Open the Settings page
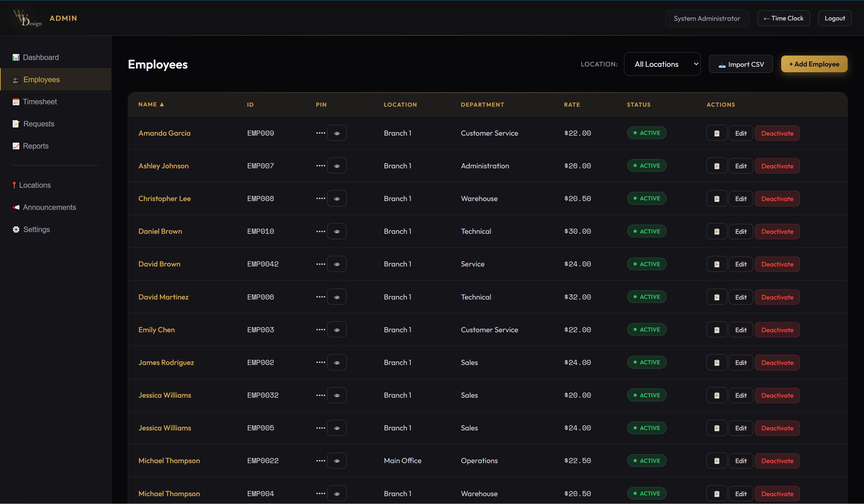Screen dimensions: 864x504 [x=36, y=229]
